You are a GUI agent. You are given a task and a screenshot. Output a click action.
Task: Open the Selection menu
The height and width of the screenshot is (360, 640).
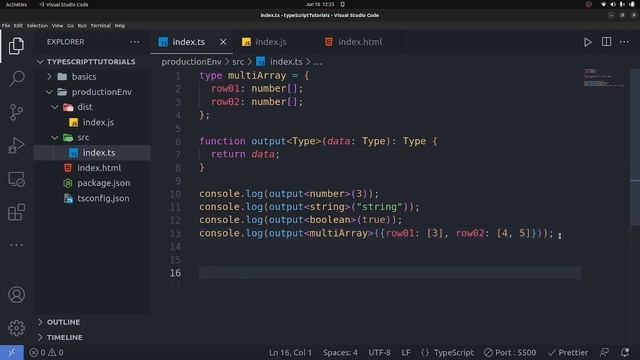pyautogui.click(x=37, y=25)
